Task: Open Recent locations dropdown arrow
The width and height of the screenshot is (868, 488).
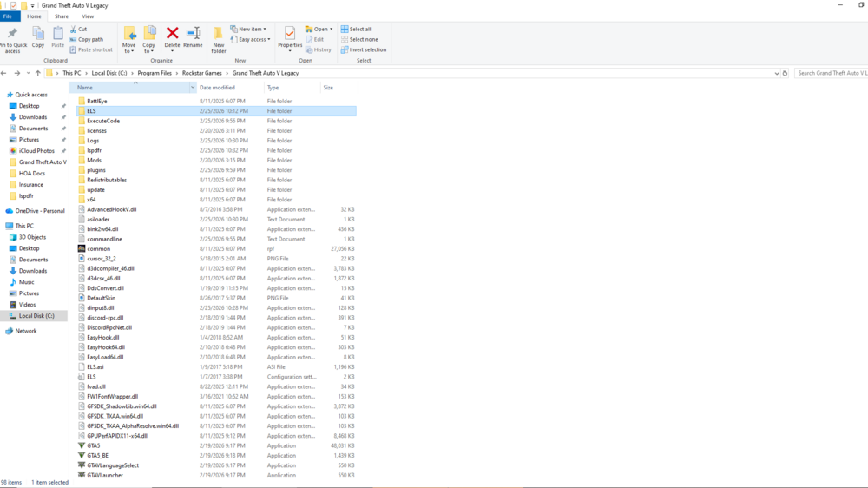Action: tap(28, 73)
